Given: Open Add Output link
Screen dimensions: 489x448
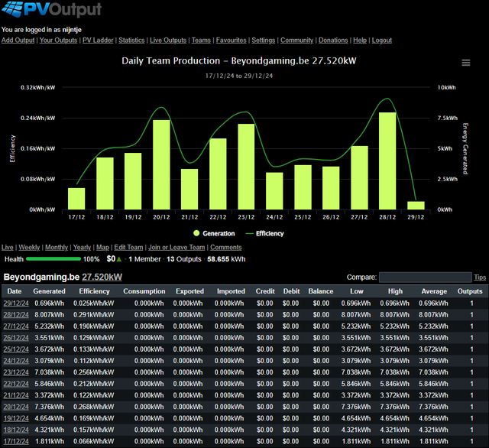Looking at the screenshot, I should coord(18,41).
